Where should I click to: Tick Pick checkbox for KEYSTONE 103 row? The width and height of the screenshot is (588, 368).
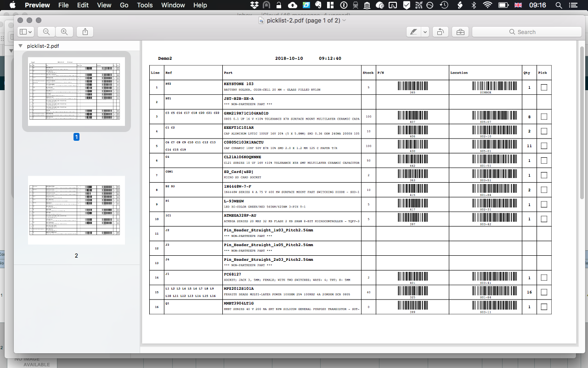coord(544,87)
